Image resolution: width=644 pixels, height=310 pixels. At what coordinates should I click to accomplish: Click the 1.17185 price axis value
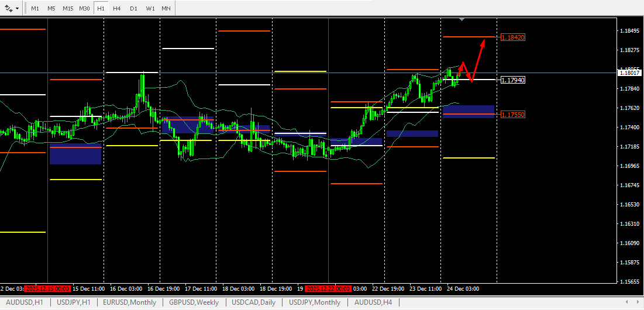pyautogui.click(x=629, y=147)
